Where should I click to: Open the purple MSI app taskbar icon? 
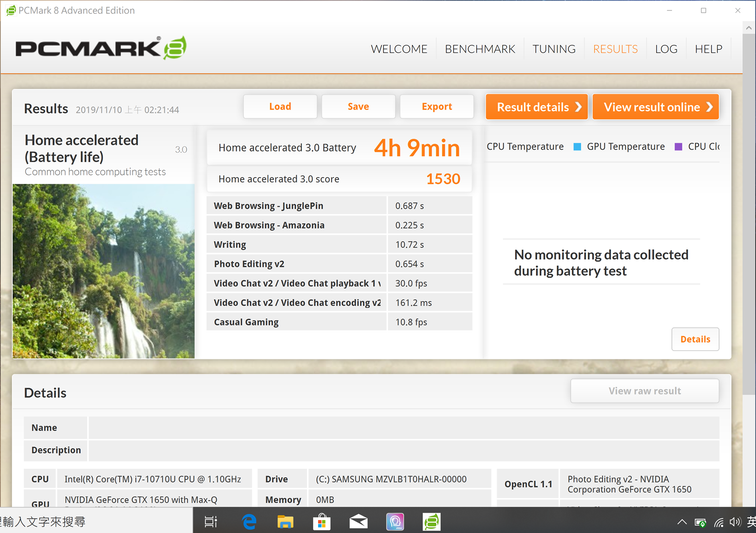pos(395,522)
